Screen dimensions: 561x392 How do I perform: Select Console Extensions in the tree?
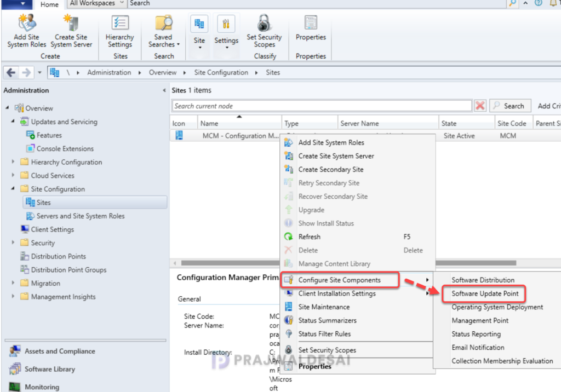point(65,149)
